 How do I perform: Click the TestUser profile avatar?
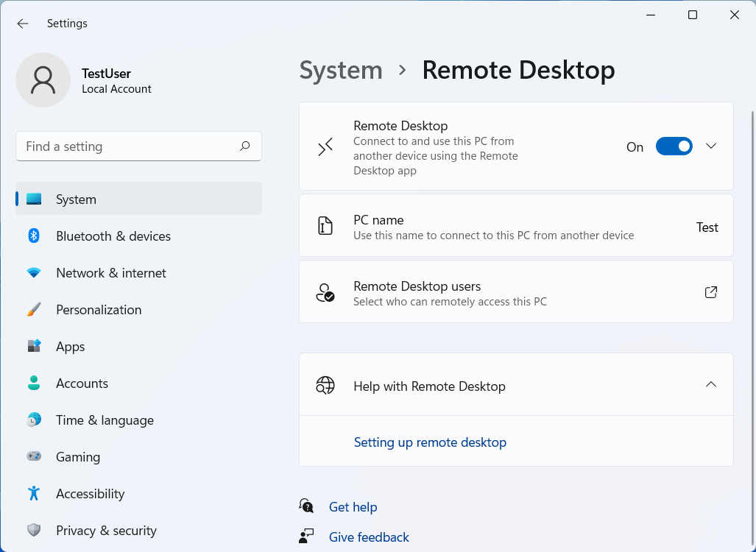(x=43, y=80)
